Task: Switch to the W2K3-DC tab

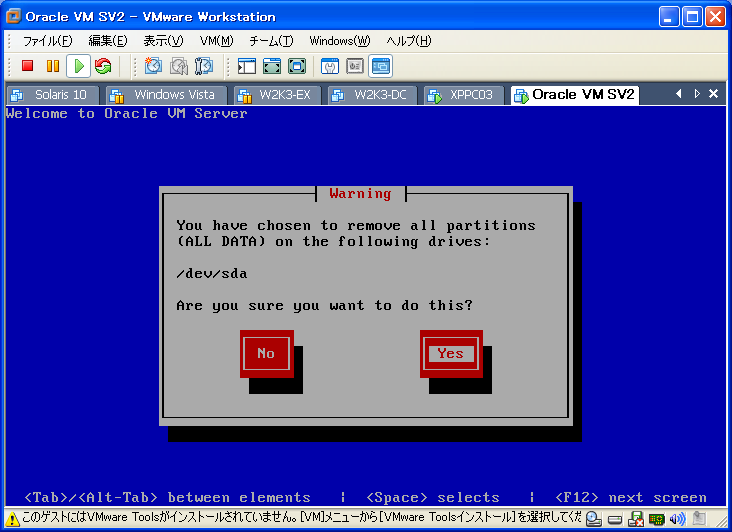Action: pos(373,95)
